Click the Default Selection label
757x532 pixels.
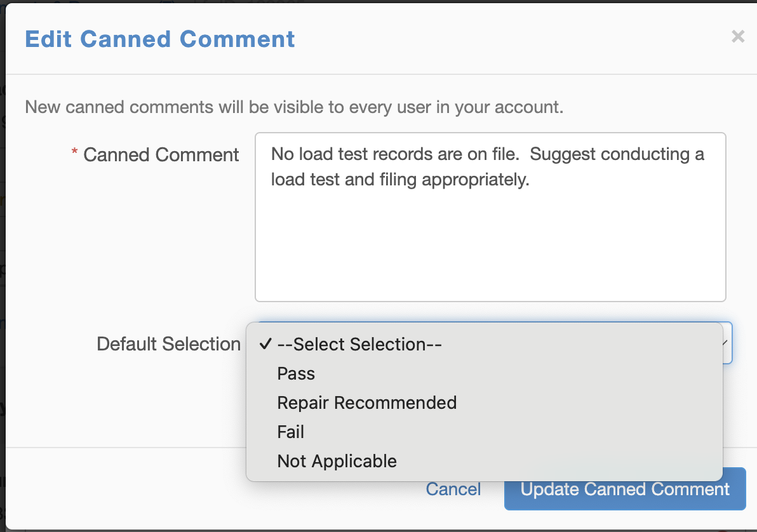pos(168,344)
